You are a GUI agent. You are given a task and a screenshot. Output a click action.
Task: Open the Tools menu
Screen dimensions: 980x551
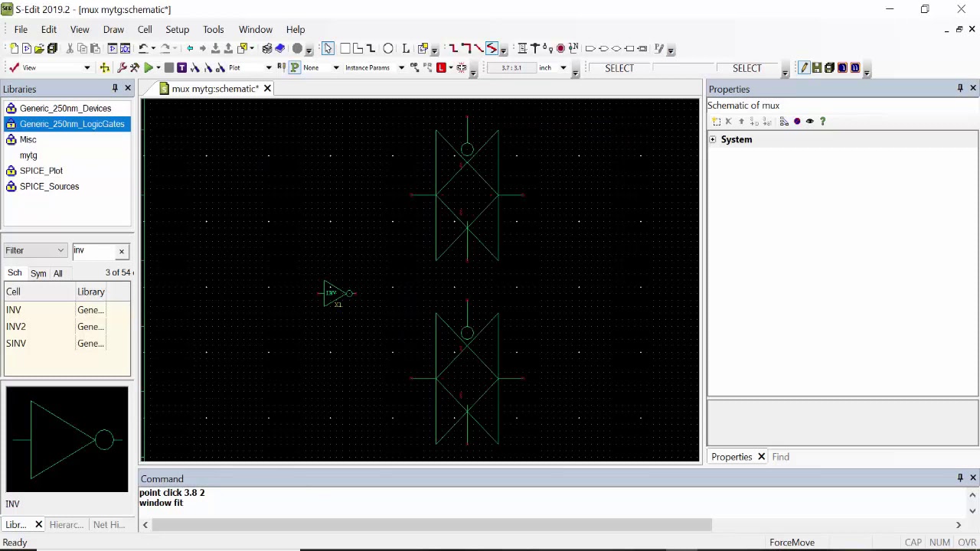tap(213, 29)
